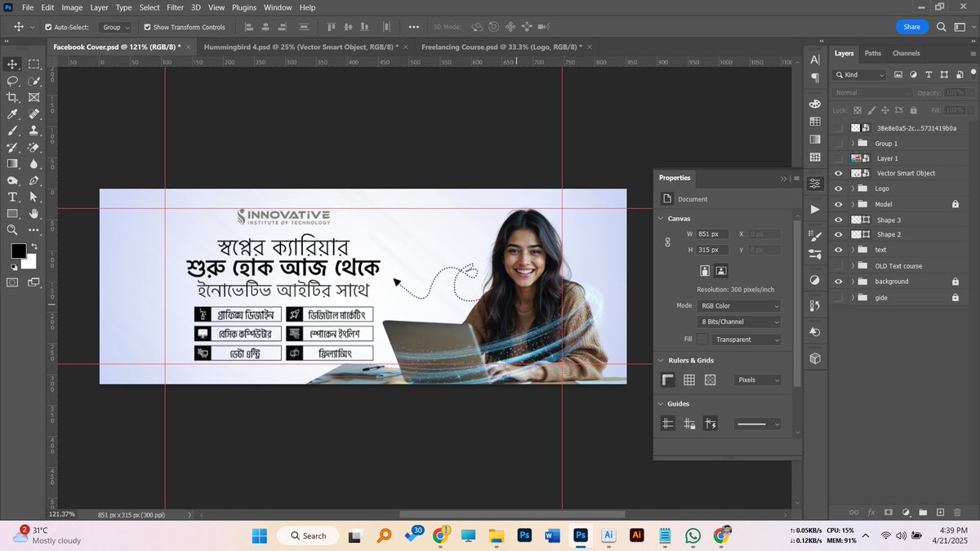Click the delete layer trash icon
This screenshot has width=980, height=551.
coord(957,512)
